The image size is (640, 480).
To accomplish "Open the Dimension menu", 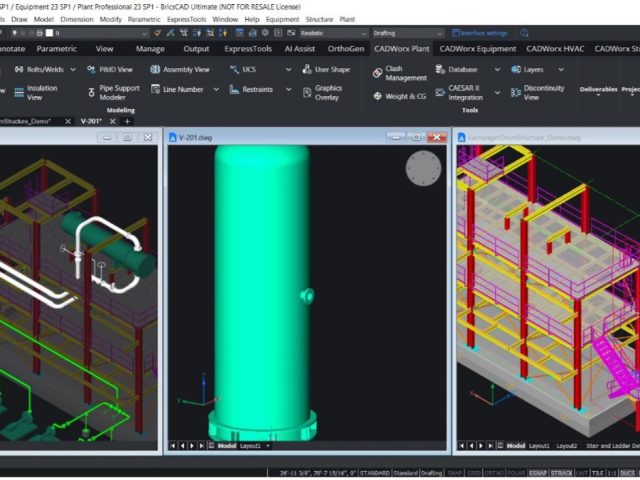I will coord(77,19).
